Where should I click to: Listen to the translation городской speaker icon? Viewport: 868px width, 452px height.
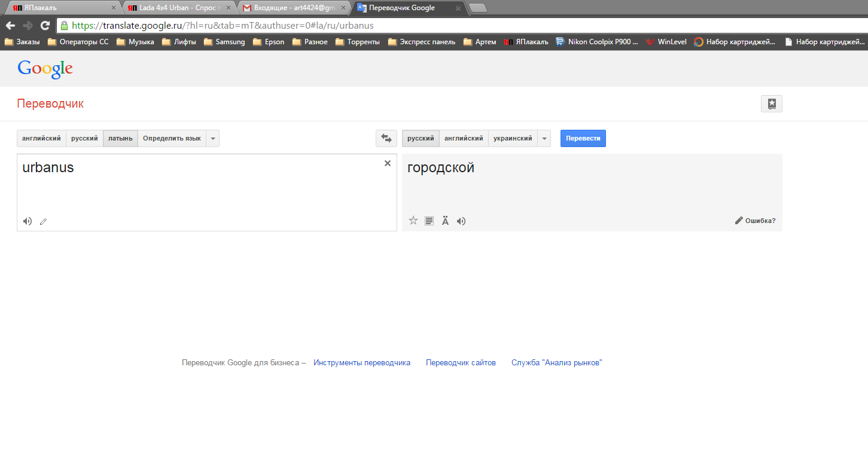[x=461, y=221]
